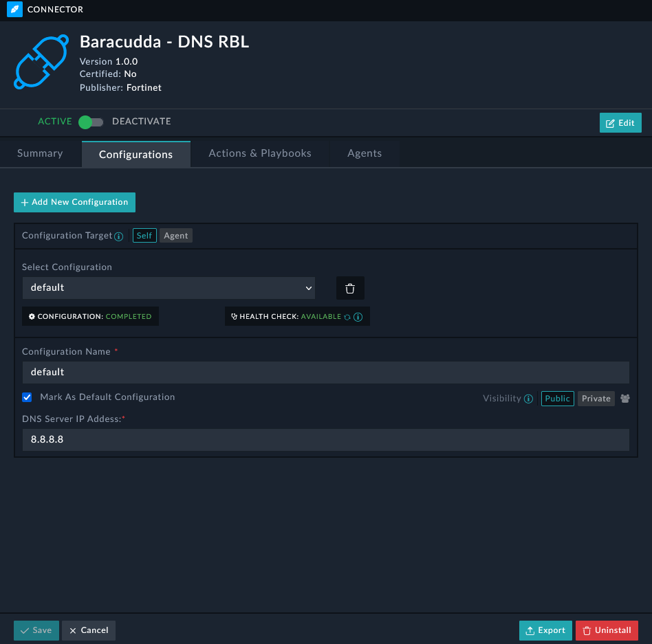Viewport: 652px width, 644px height.
Task: Click the ACTIVE label
Action: coord(55,122)
